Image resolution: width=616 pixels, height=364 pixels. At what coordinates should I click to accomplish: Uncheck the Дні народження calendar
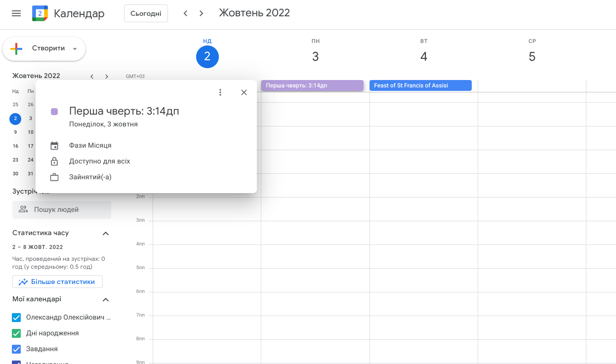(16, 333)
